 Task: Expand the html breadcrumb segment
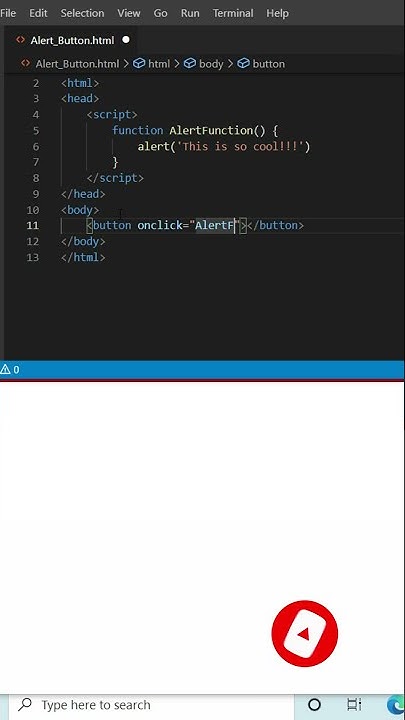pyautogui.click(x=152, y=64)
